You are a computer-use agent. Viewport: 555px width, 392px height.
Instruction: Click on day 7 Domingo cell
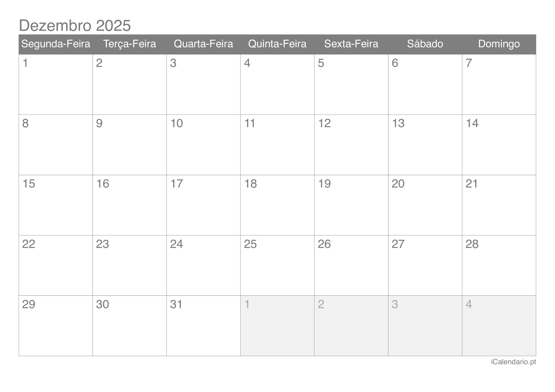point(499,85)
